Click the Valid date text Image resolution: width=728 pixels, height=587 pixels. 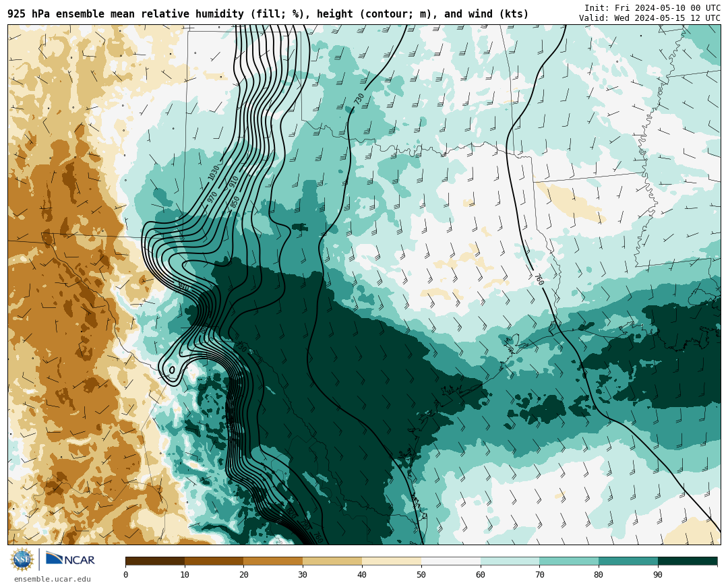pyautogui.click(x=650, y=18)
